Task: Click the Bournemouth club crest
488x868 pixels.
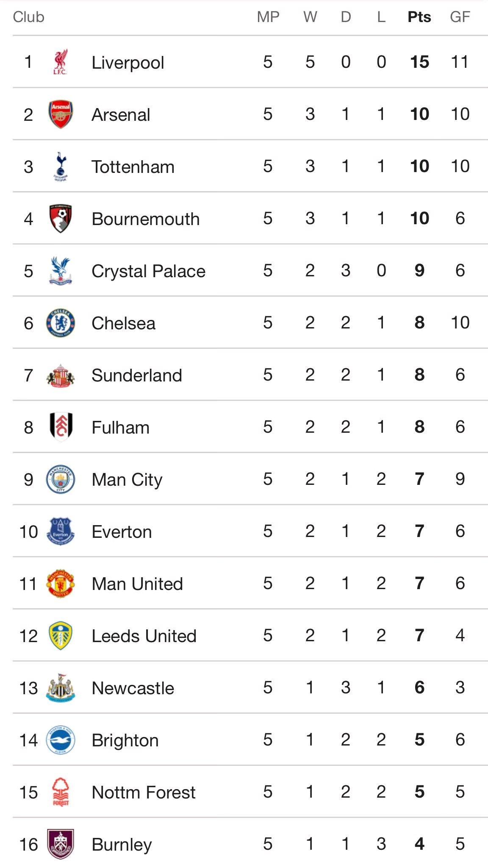Action: point(61,219)
